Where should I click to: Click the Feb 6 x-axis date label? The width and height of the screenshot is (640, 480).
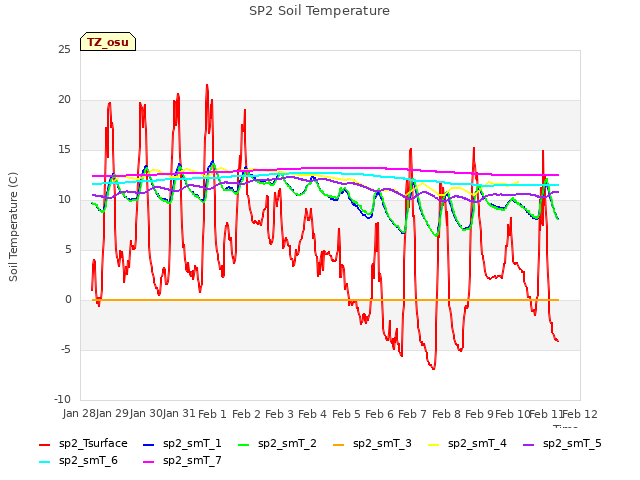click(379, 414)
